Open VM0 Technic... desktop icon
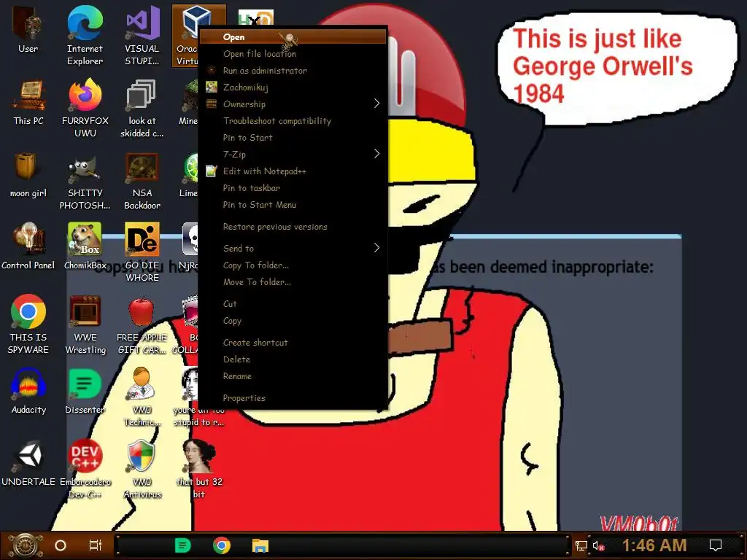The height and width of the screenshot is (560, 747). point(142,396)
